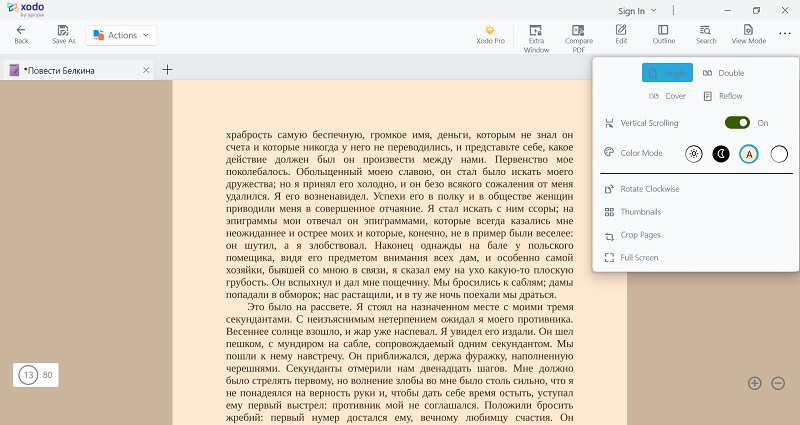Open the Actions dropdown
Screen dimensions: 800x425
pos(121,35)
